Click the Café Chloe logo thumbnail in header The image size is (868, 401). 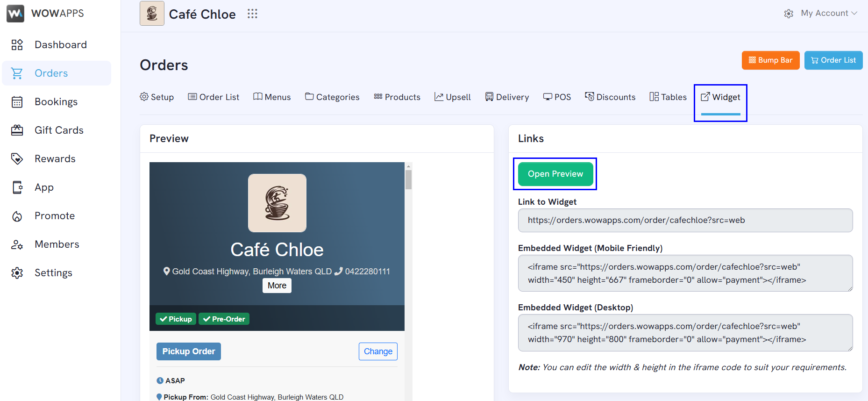coord(152,13)
